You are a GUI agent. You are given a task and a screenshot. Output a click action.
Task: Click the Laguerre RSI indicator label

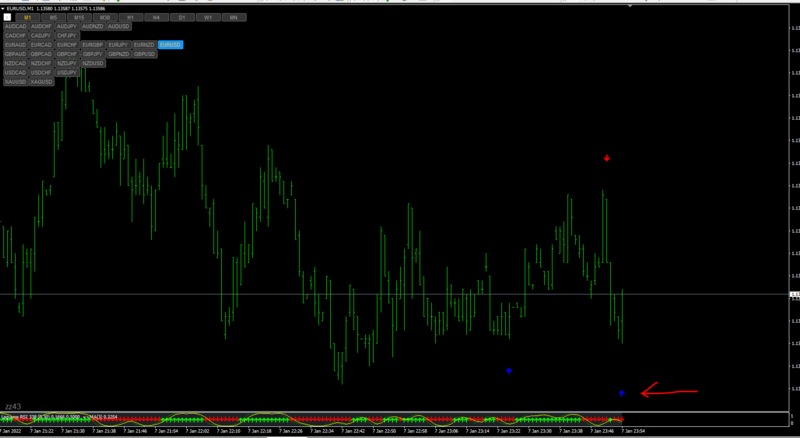[x=59, y=417]
